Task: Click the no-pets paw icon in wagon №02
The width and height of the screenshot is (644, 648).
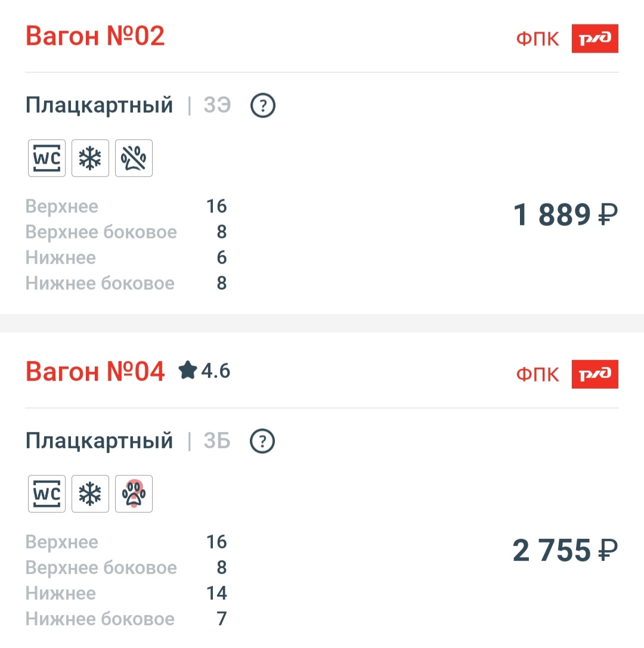Action: (134, 159)
